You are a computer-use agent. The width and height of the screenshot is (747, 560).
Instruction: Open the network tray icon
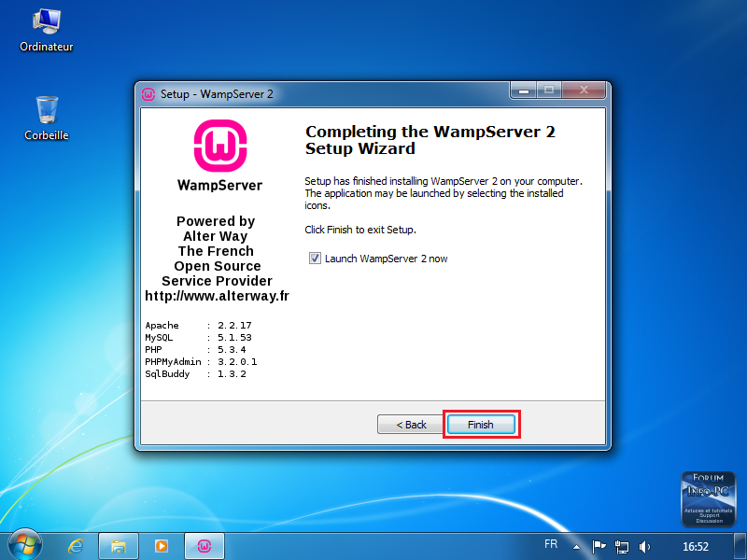click(621, 546)
